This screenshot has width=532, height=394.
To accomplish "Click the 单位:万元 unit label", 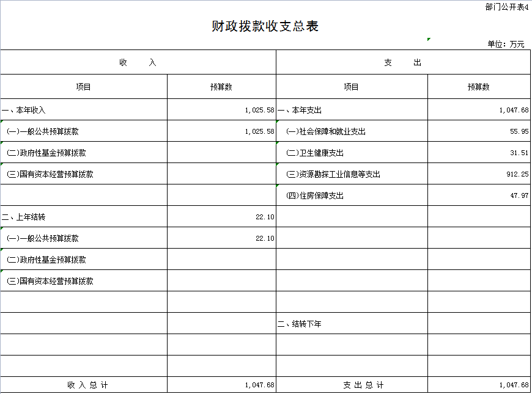I will point(506,44).
